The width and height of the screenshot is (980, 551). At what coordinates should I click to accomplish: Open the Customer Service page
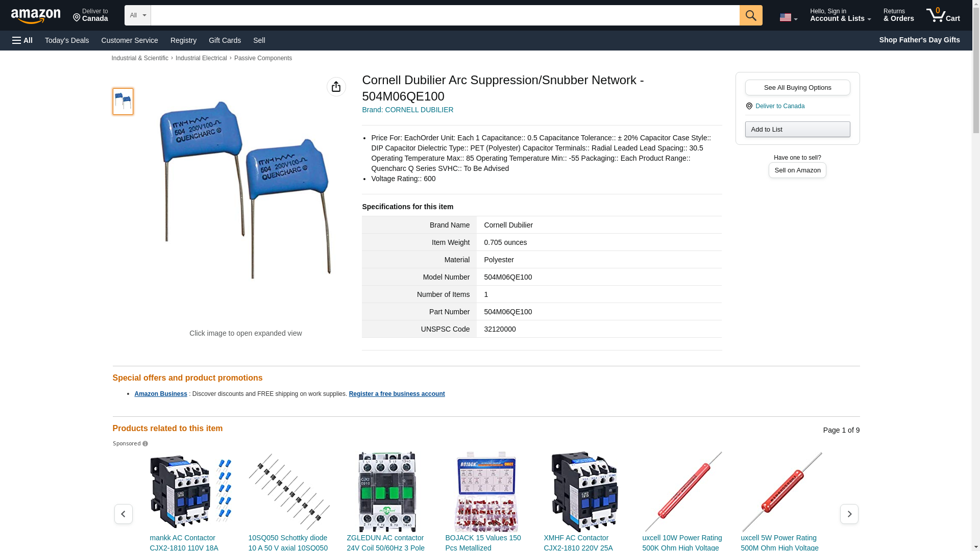(130, 40)
